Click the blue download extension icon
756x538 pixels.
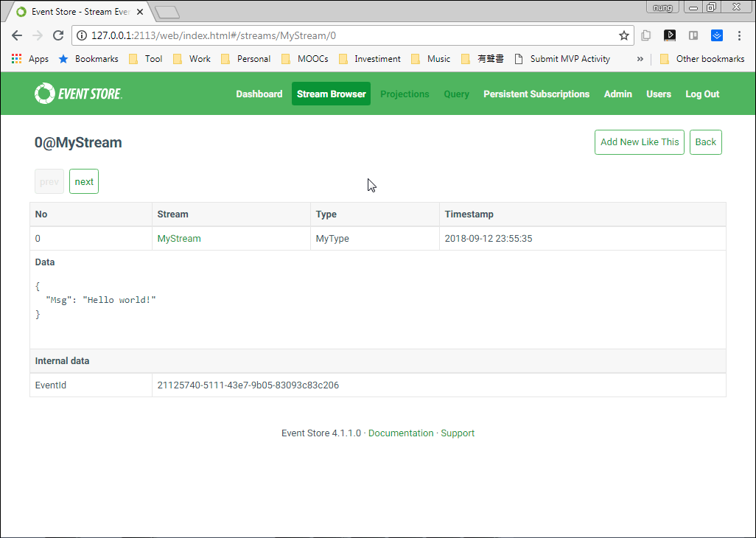coord(716,35)
